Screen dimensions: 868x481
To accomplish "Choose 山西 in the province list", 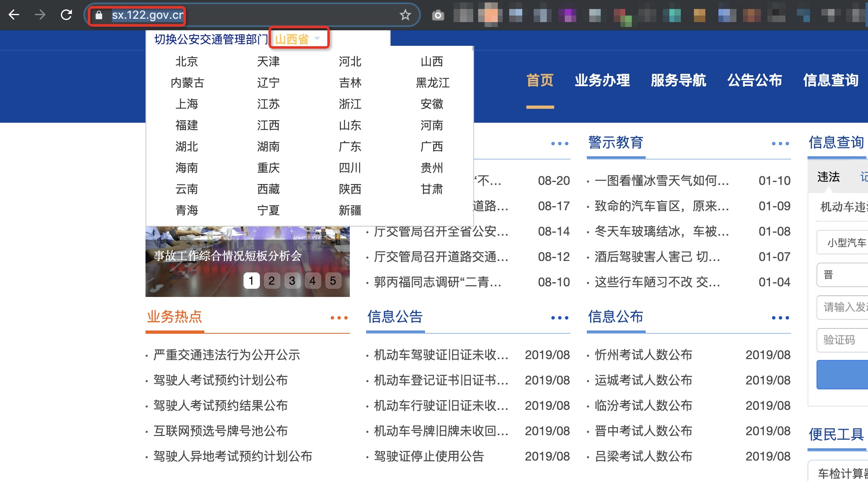I will [x=432, y=61].
